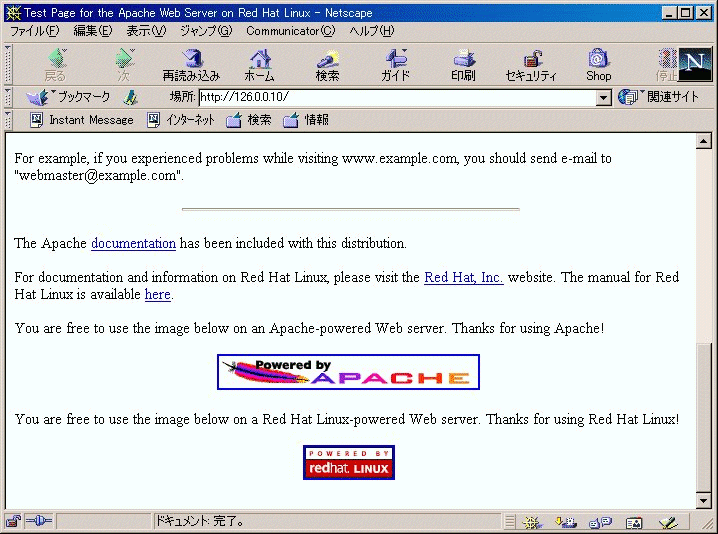This screenshot has height=534, width=718.
Task: Open the Communicator(C) menu
Action: click(x=291, y=31)
